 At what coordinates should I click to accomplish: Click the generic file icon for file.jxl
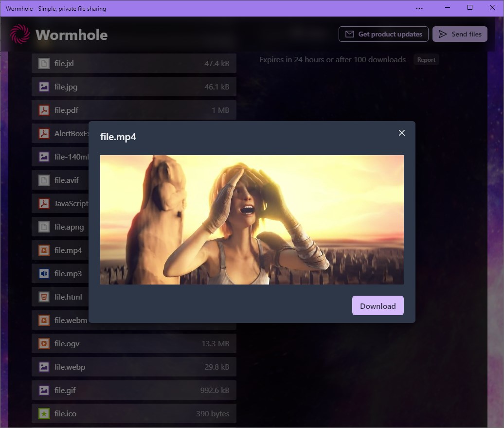(x=44, y=63)
